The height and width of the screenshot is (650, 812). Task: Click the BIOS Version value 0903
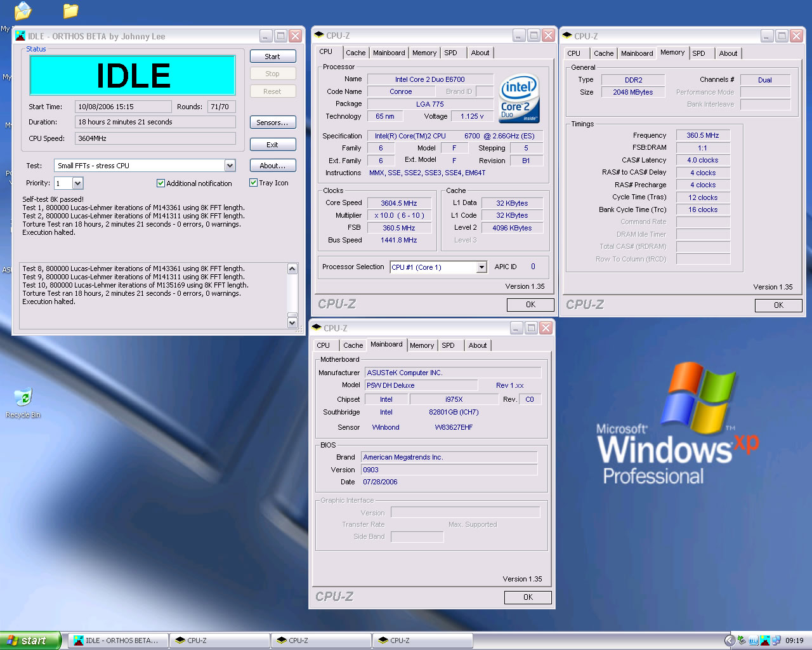pos(449,470)
